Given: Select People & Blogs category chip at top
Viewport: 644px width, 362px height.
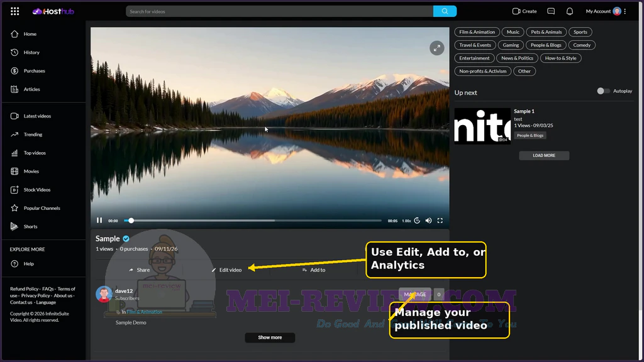Looking at the screenshot, I should tap(546, 45).
